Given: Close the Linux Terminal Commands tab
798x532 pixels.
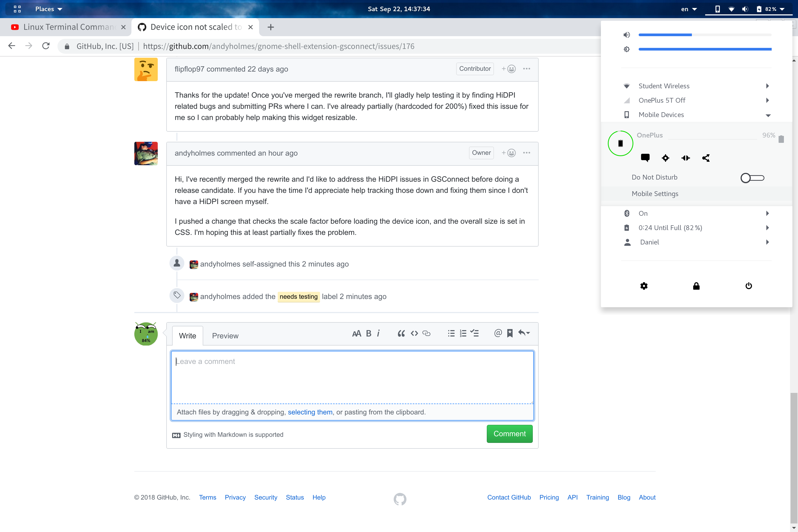Looking at the screenshot, I should [x=123, y=27].
